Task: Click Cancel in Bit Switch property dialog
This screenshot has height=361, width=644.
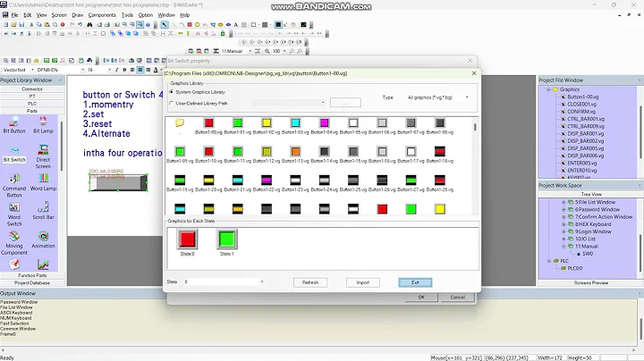Action: (457, 298)
